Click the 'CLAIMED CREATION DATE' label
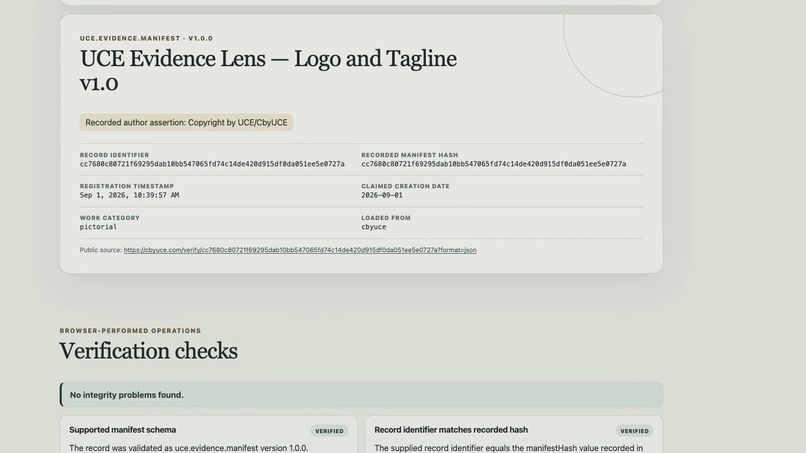 pos(405,186)
